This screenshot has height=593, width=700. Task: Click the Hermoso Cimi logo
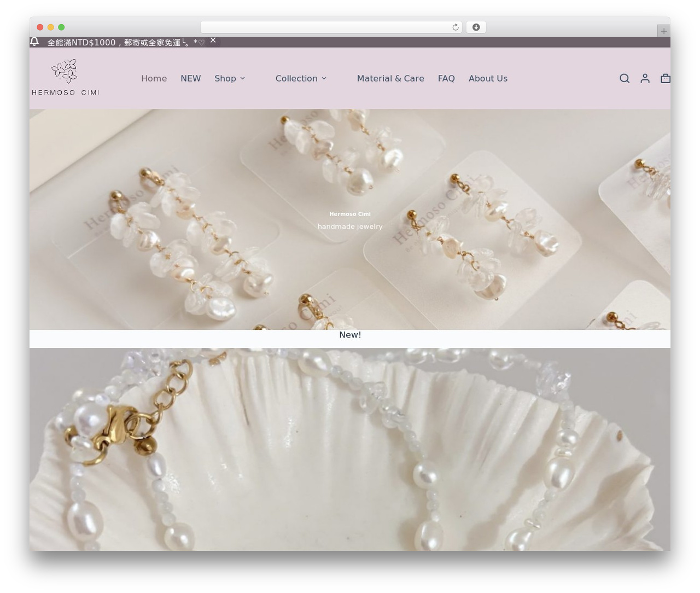pos(66,77)
